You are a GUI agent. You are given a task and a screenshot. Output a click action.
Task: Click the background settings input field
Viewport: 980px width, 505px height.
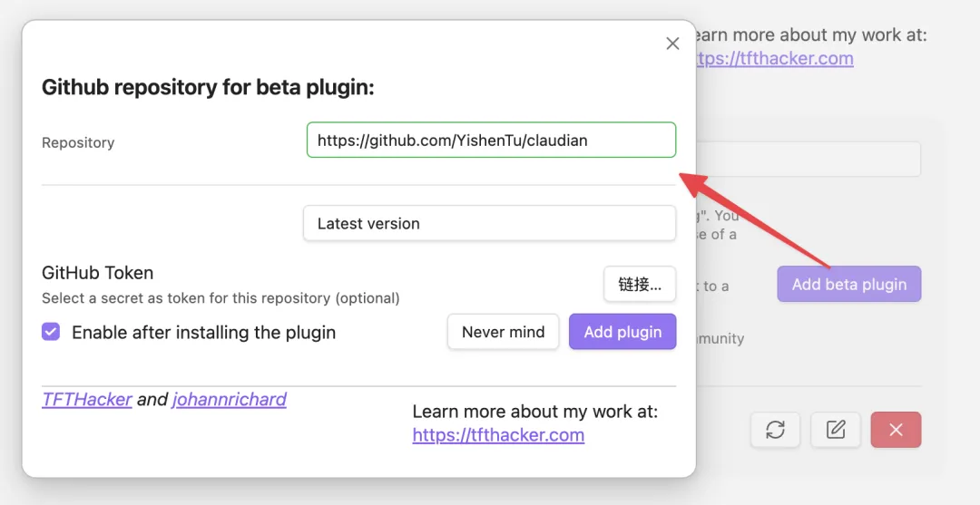tap(808, 160)
